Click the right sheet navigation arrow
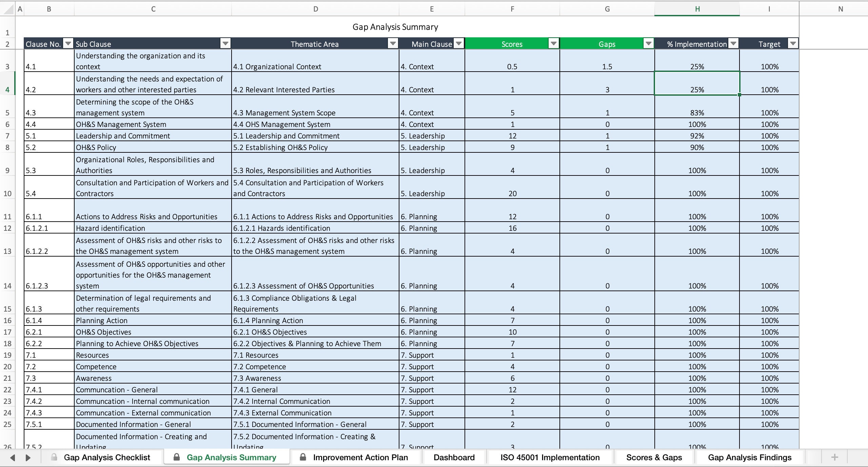The image size is (868, 467). 28,457
